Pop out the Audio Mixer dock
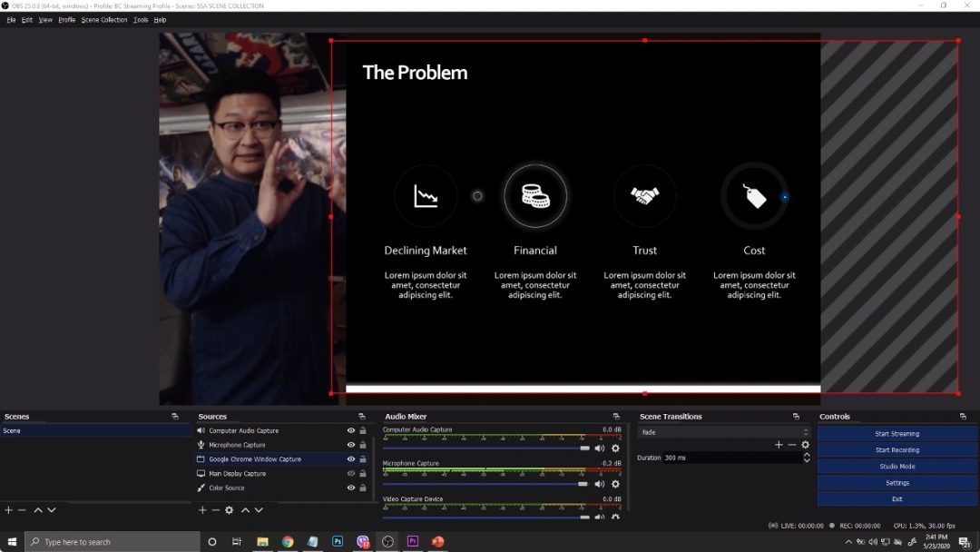 (x=616, y=417)
